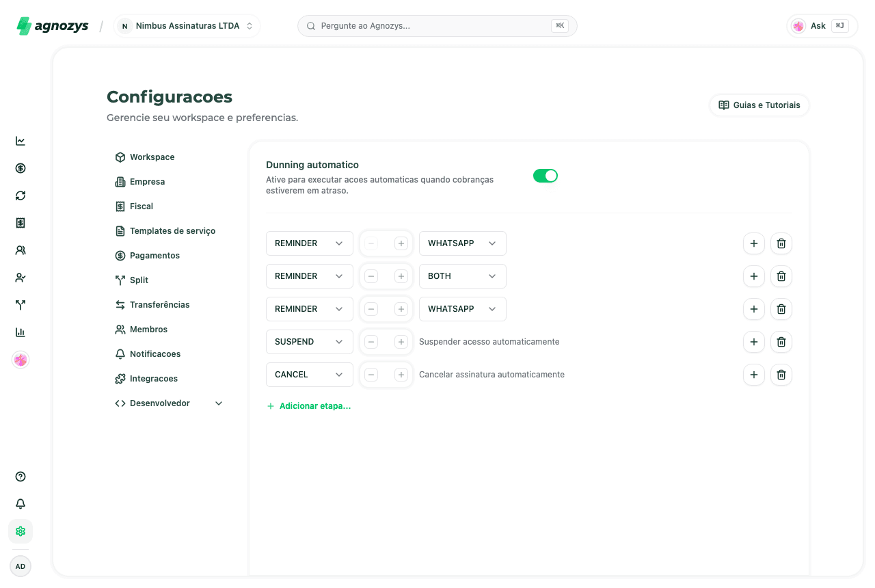Screen dimensions: 875x588
Task: Delete the first REMINDER WHATSAPP step
Action: (781, 243)
